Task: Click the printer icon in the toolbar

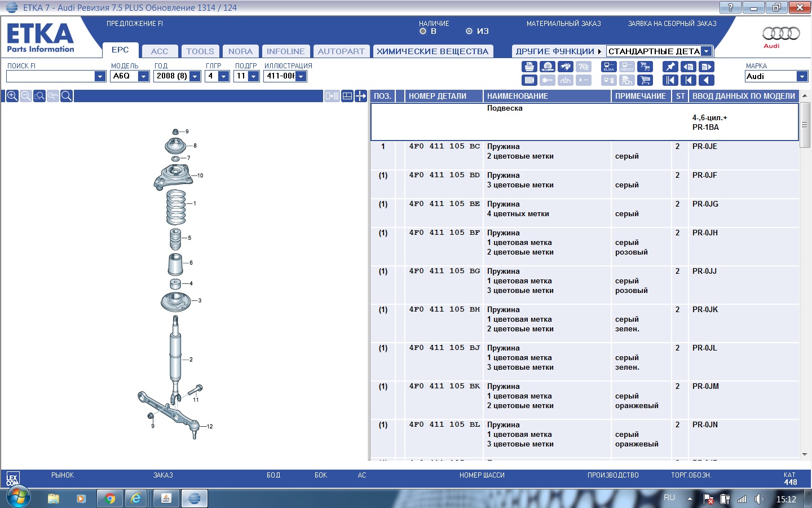Action: [x=529, y=67]
